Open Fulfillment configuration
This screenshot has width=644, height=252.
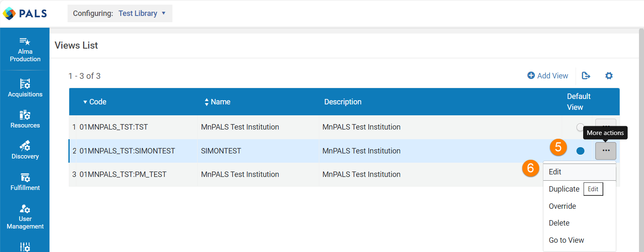[x=25, y=182]
